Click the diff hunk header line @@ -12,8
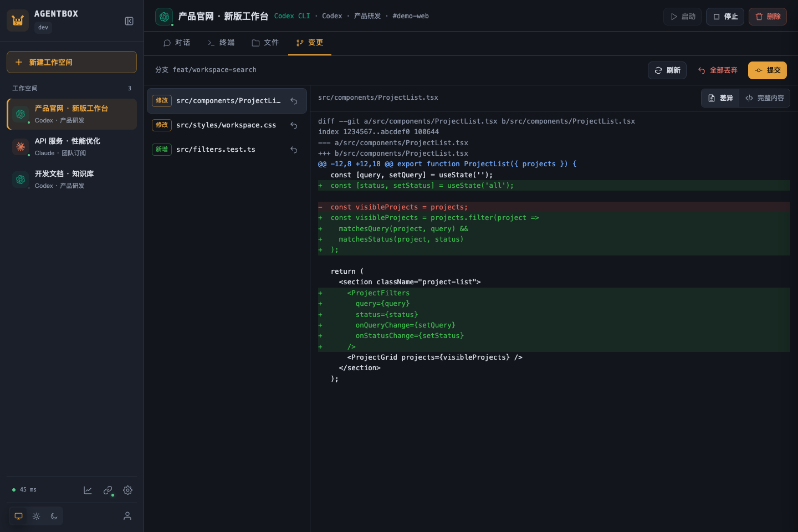 (x=554, y=164)
